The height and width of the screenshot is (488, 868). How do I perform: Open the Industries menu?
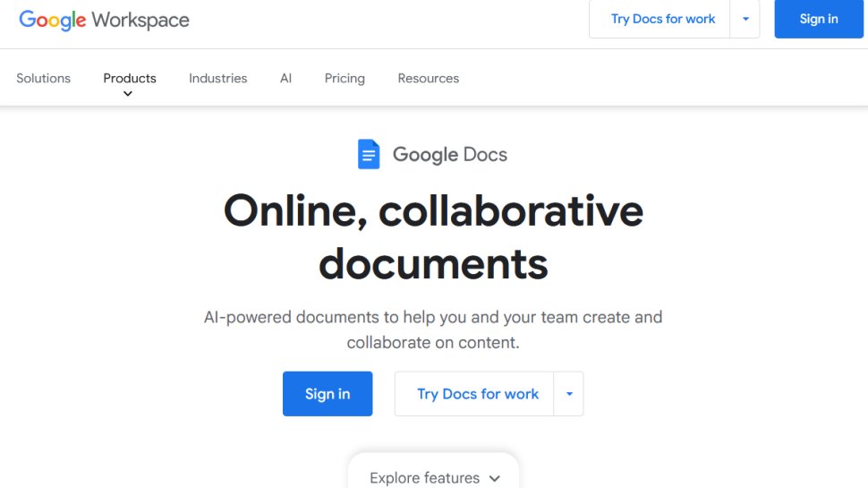[218, 78]
